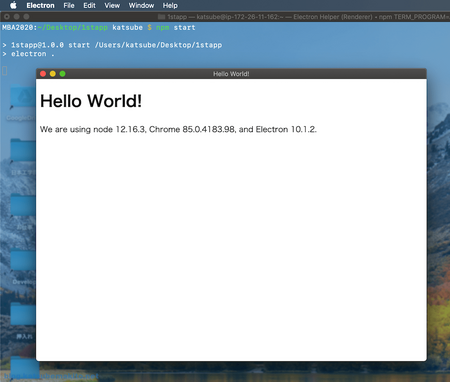The height and width of the screenshot is (382, 450).
Task: Open the File menu
Action: [69, 5]
